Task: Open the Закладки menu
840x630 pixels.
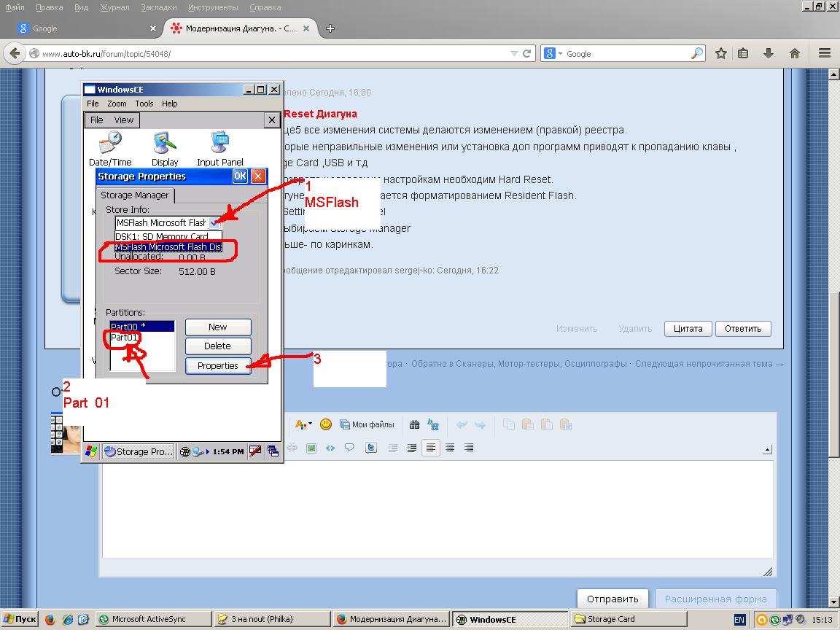Action: point(158,7)
